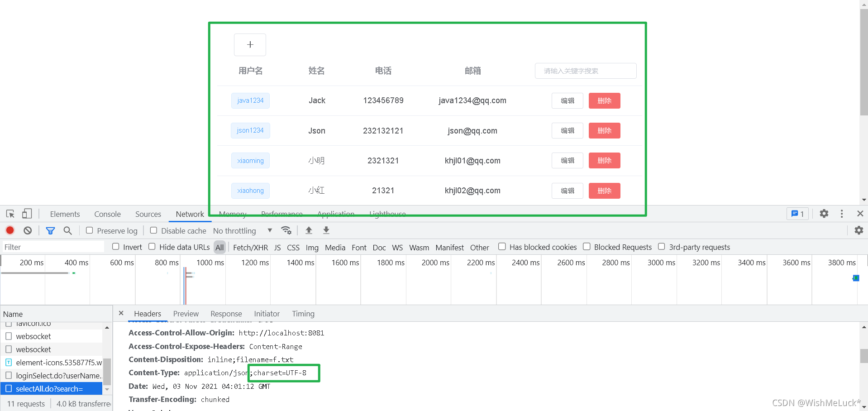Open the Headers tab
Image resolution: width=868 pixels, height=411 pixels.
click(148, 314)
